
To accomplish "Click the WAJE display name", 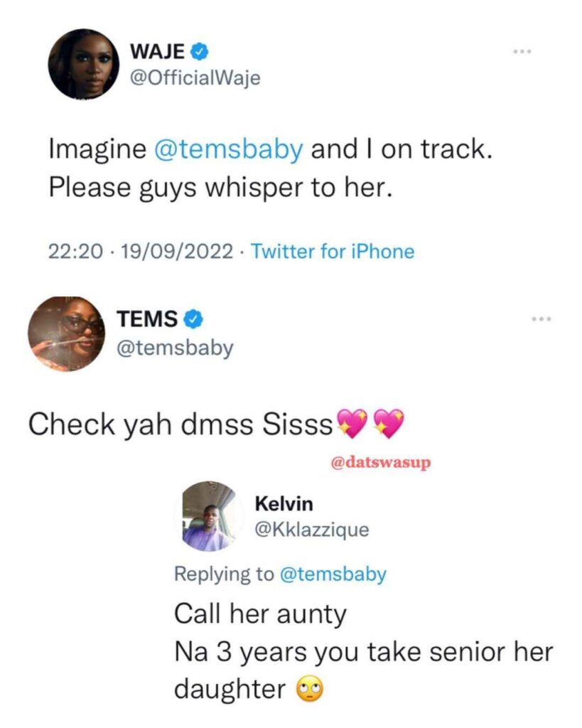I will (158, 51).
